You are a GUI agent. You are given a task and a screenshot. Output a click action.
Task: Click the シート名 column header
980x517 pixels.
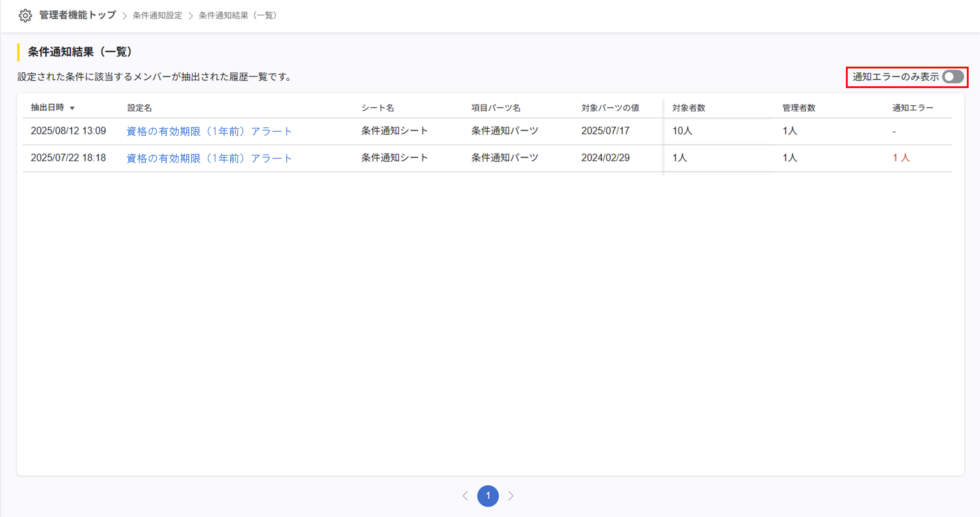coord(377,108)
